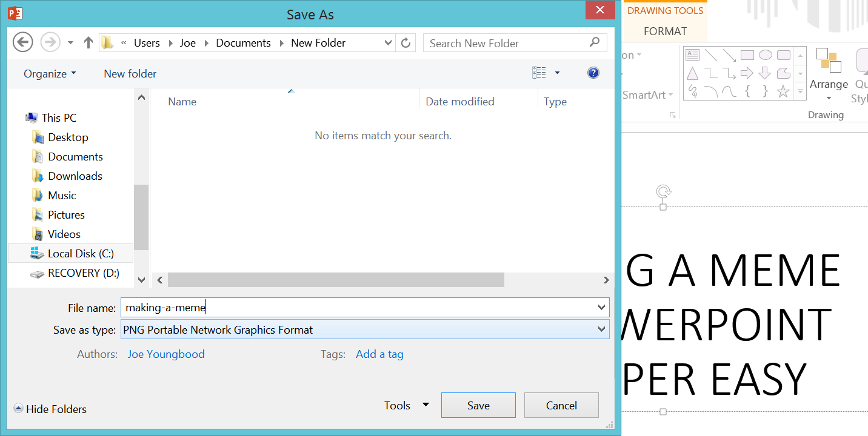Screen dimensions: 868x436
Task: Open the Save as type dropdown
Action: [x=601, y=330]
